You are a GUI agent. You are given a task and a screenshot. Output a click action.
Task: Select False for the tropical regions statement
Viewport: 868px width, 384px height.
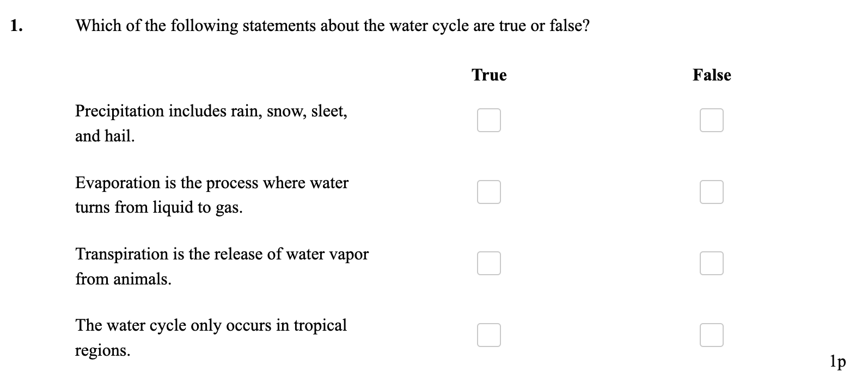point(712,335)
